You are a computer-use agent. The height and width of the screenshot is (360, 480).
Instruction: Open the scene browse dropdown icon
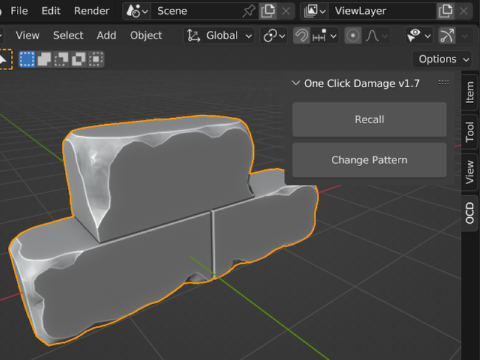[x=137, y=11]
